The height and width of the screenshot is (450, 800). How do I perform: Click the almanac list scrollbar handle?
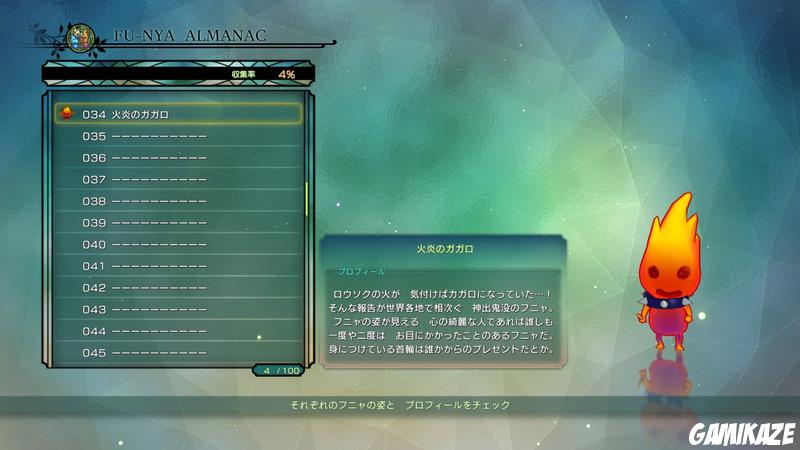pyautogui.click(x=307, y=198)
